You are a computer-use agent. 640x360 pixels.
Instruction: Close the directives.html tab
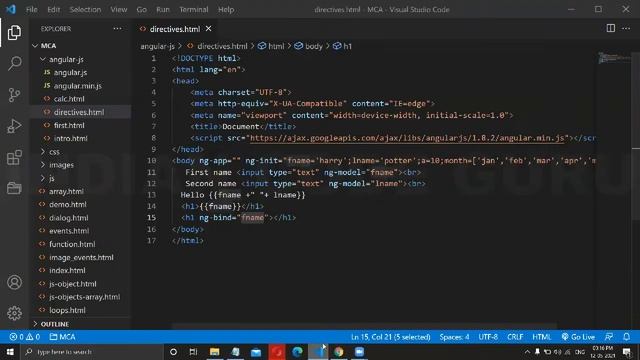(x=209, y=29)
